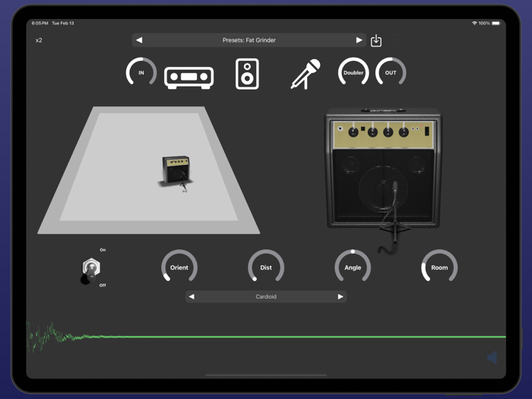Click the Orient knob
This screenshot has width=532, height=399.
point(179,268)
